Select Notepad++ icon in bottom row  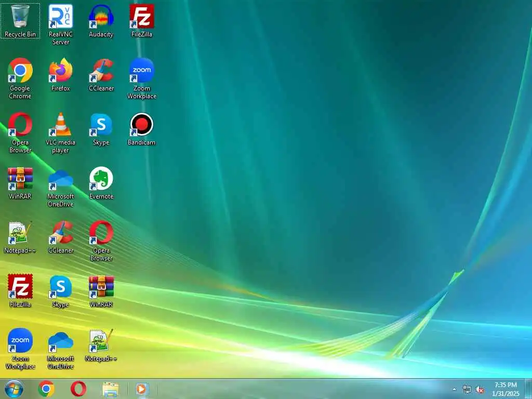pos(101,345)
